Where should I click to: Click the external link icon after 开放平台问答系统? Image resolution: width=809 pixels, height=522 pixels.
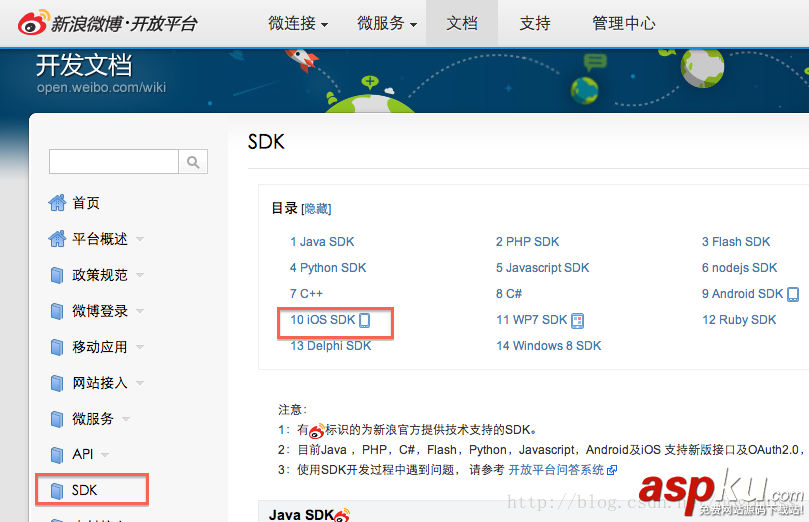pyautogui.click(x=612, y=470)
